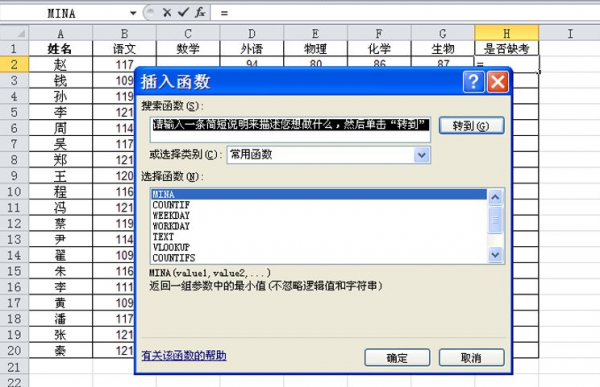Select WORKDAY in the function list

(319, 226)
